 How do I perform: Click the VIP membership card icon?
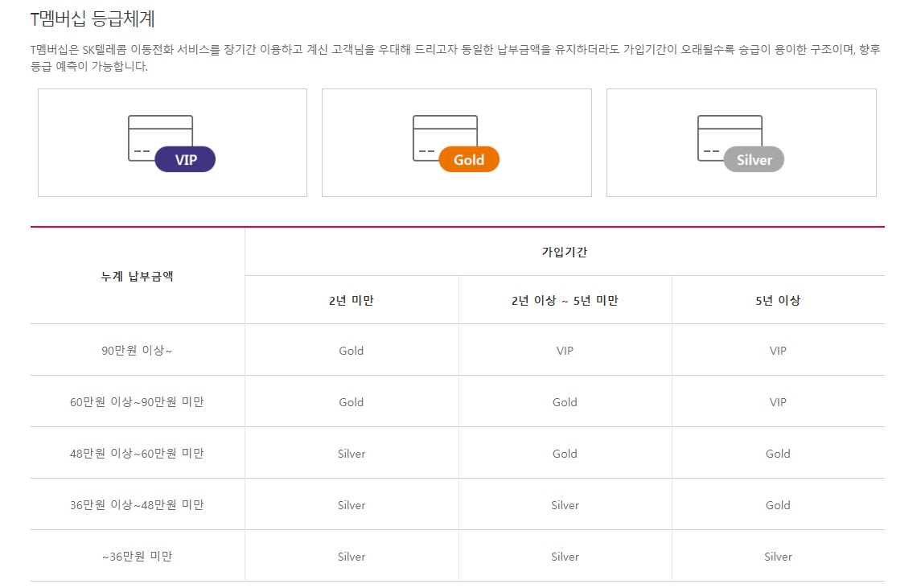tap(171, 143)
